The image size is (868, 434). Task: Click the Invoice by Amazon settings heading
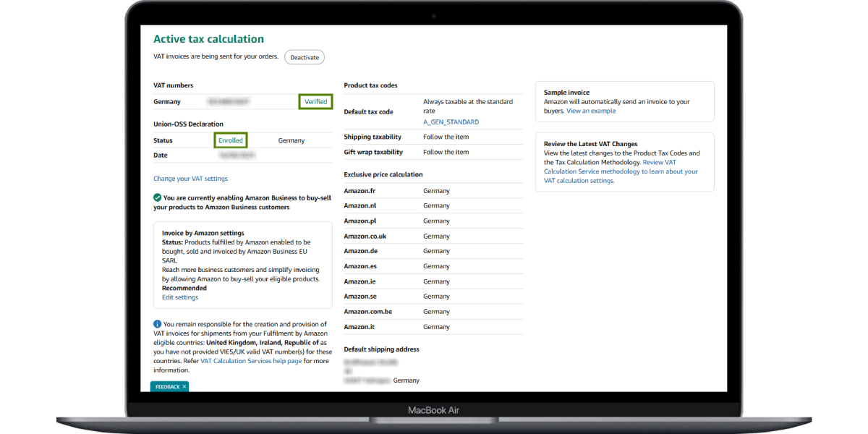coord(203,233)
